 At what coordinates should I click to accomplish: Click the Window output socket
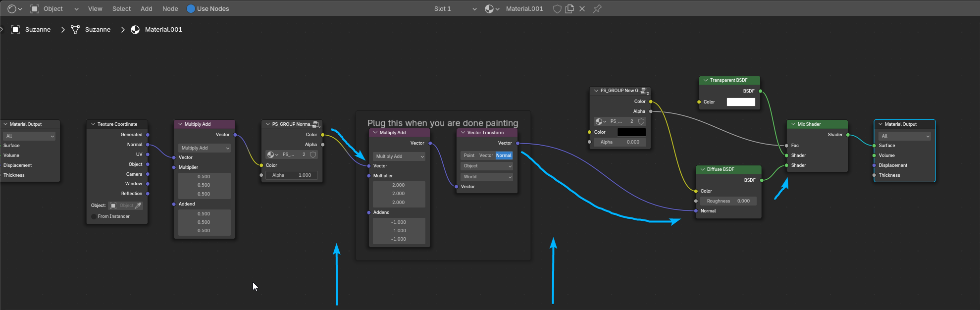click(x=148, y=184)
